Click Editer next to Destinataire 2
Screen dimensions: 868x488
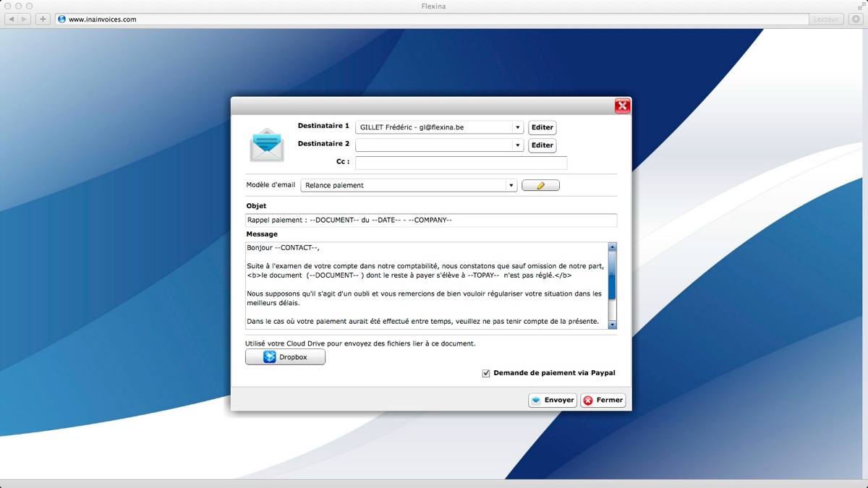click(542, 145)
